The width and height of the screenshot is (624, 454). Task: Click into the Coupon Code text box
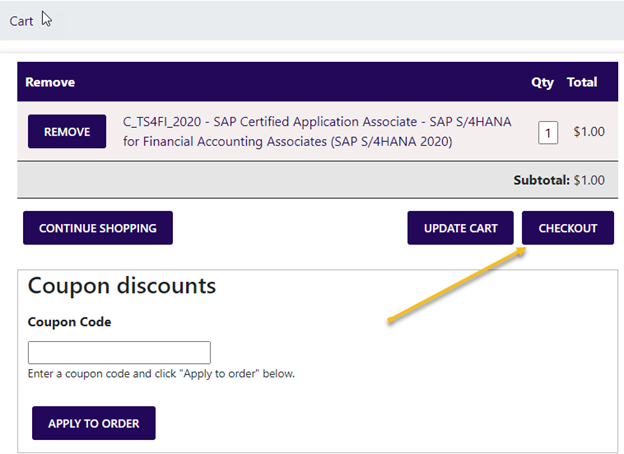tap(119, 352)
